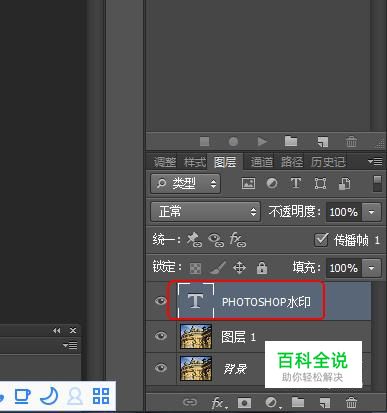Open the 填充 slider arrow
387x413 pixels.
click(371, 268)
